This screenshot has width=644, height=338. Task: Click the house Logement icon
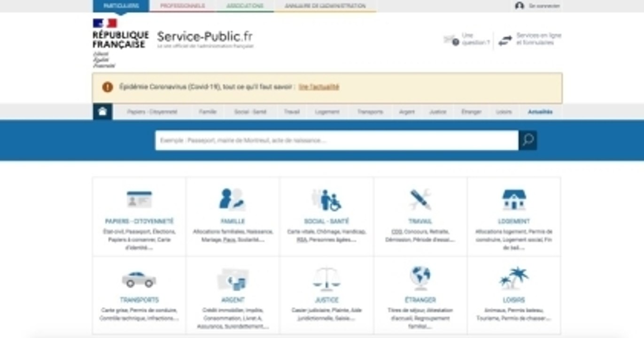[x=514, y=200]
